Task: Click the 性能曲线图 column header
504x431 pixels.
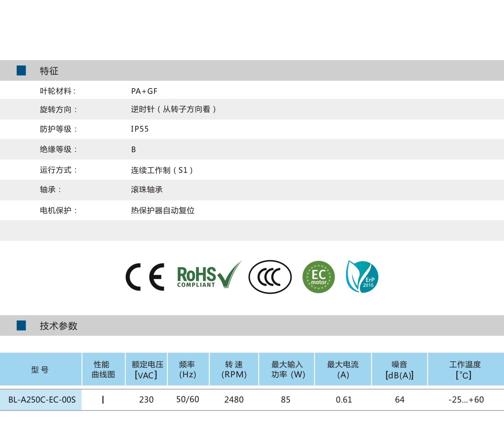Action: tap(103, 369)
